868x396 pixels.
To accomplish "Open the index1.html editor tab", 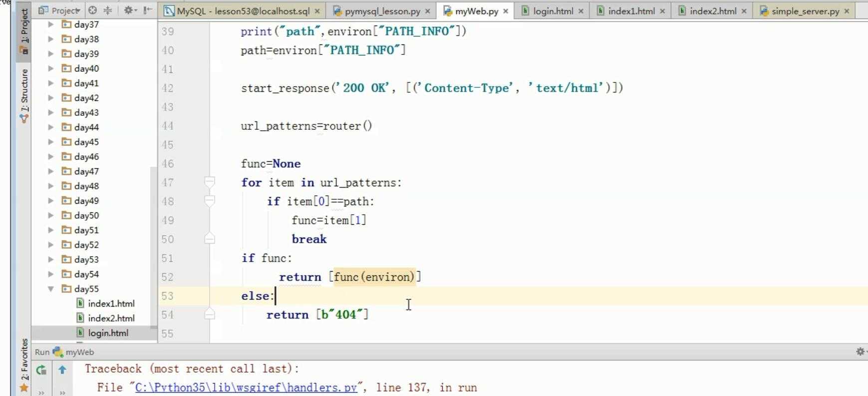I will click(x=631, y=10).
